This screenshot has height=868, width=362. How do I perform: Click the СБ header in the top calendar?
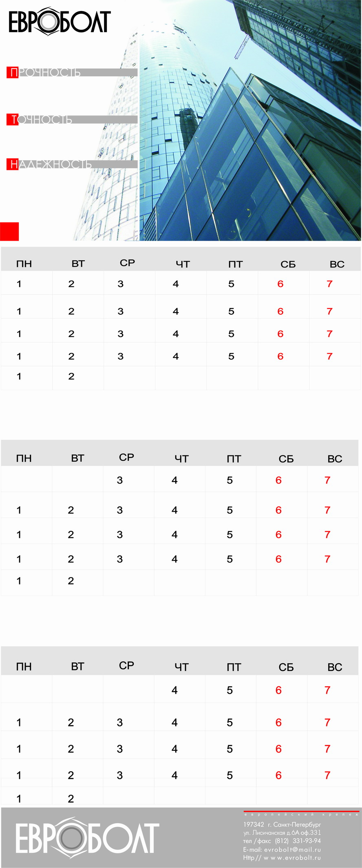[288, 264]
